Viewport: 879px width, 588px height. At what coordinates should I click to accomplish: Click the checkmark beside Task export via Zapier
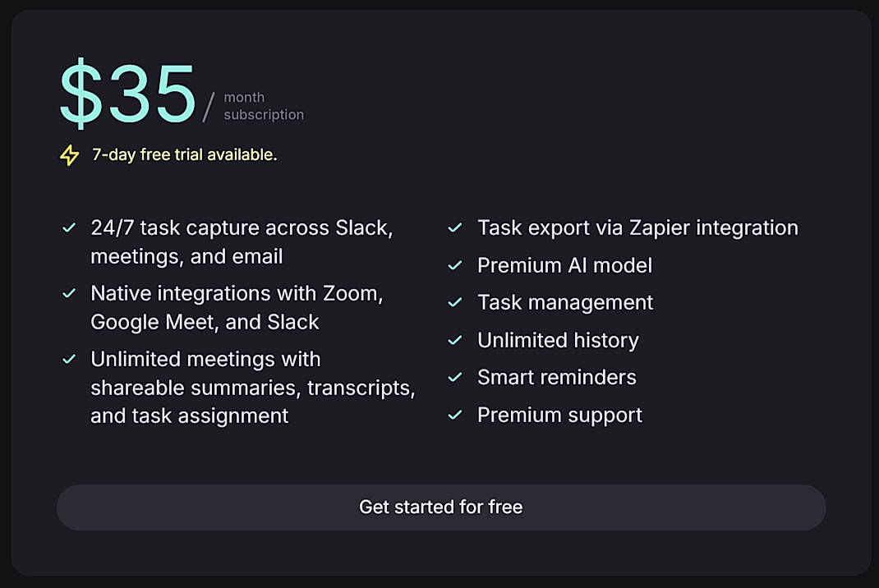(x=454, y=227)
